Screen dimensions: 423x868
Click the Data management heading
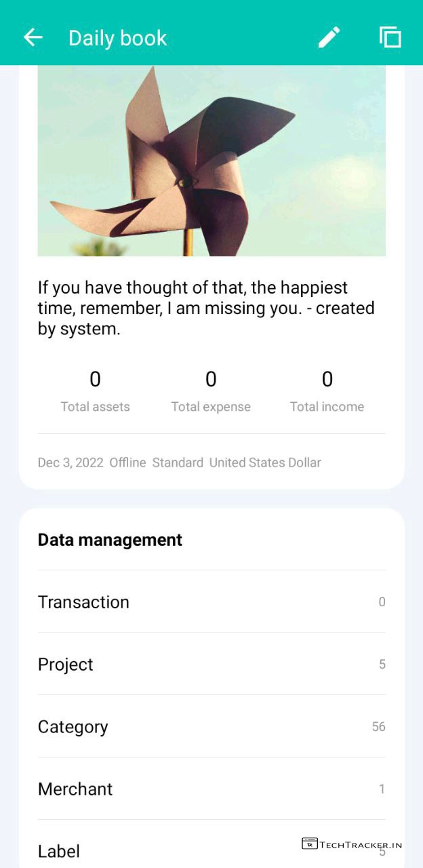pyautogui.click(x=110, y=540)
